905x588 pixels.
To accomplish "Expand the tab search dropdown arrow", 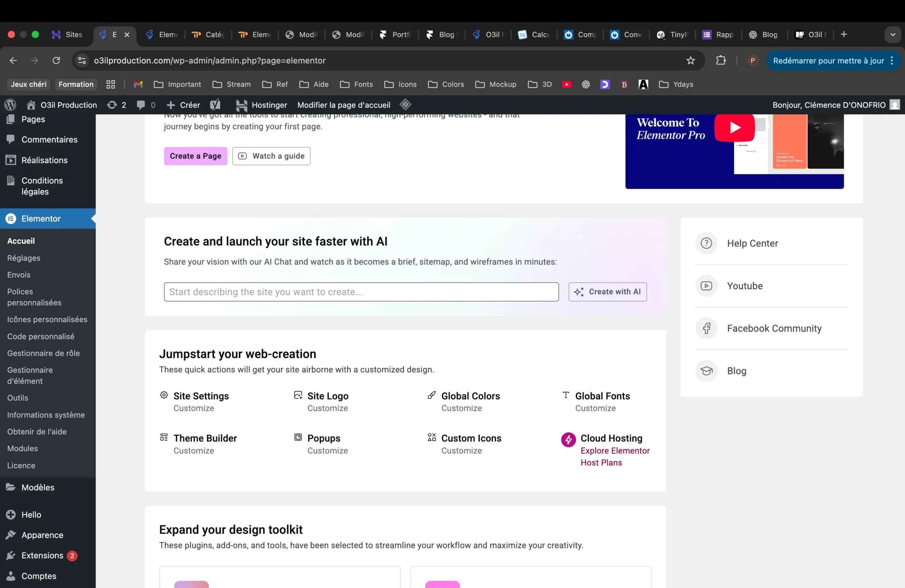I will (893, 35).
